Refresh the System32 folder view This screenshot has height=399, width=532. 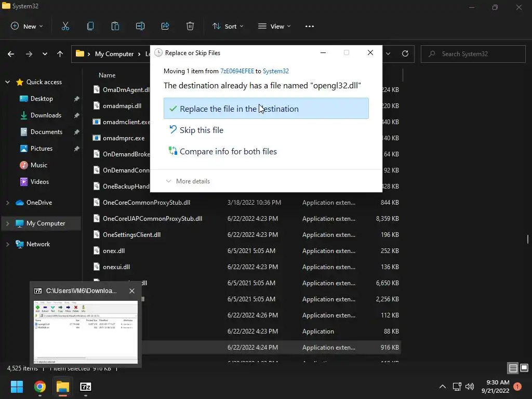tap(405, 54)
